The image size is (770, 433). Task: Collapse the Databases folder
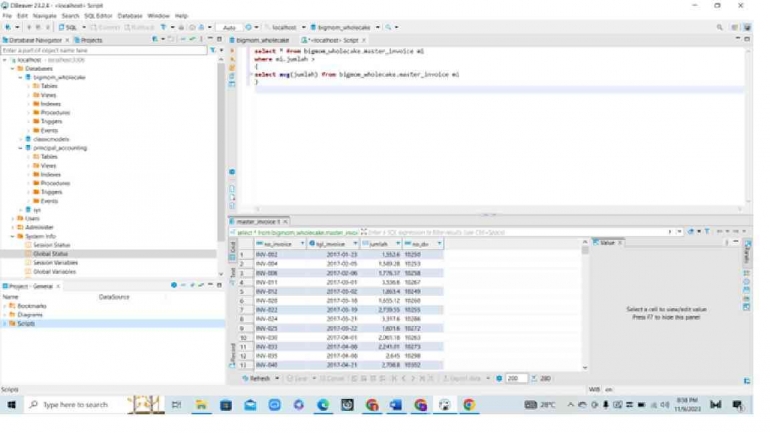[x=13, y=69]
